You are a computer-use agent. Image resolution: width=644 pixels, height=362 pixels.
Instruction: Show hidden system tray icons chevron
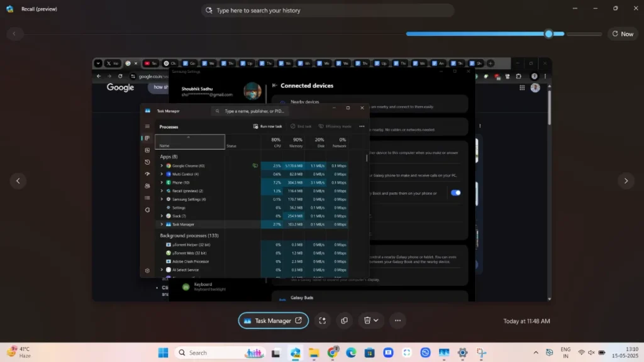point(536,353)
